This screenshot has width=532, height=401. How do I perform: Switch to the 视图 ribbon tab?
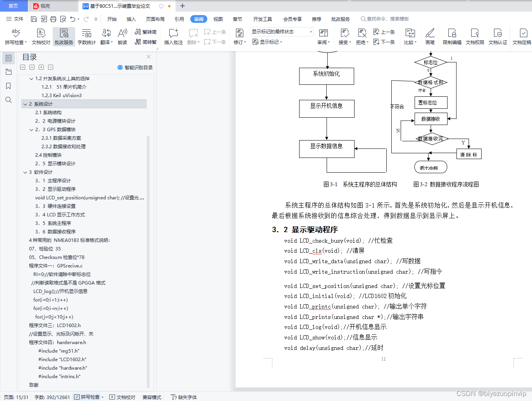coord(218,19)
